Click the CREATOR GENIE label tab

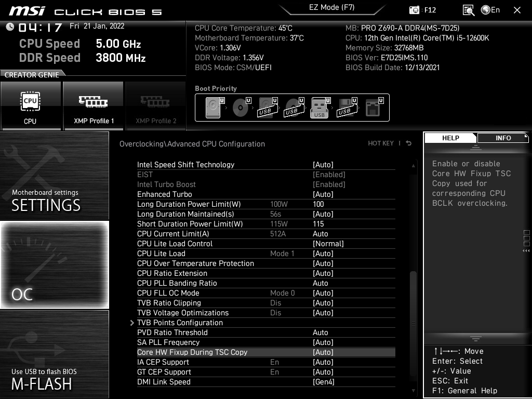tap(32, 75)
